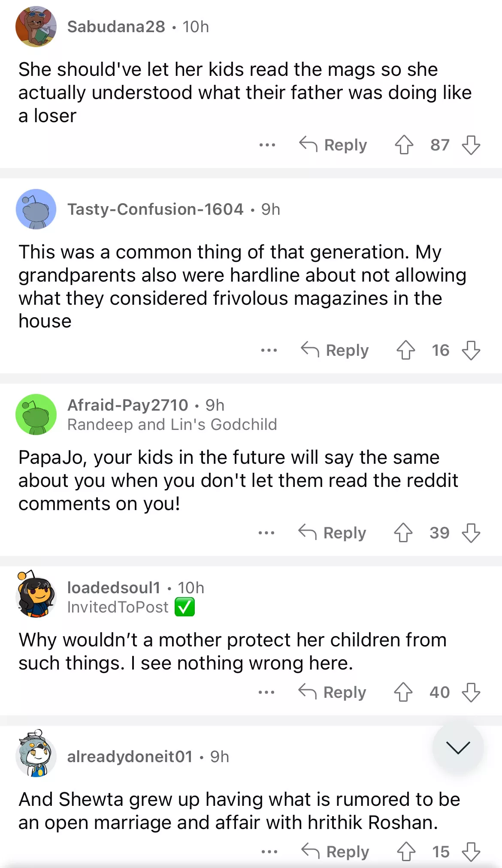This screenshot has height=868, width=502.
Task: Open Tasty-Confusion-1604's profile via username
Action: click(155, 209)
